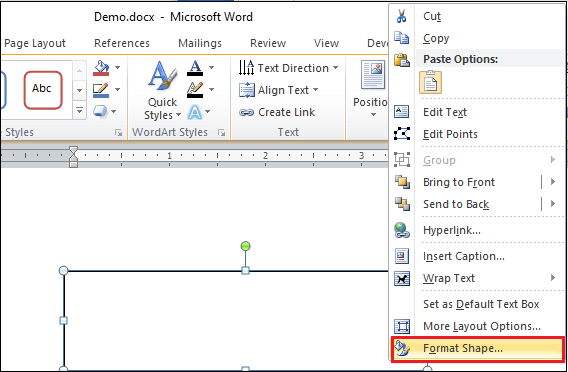
Task: Select Cut from the context menu
Action: click(x=478, y=16)
